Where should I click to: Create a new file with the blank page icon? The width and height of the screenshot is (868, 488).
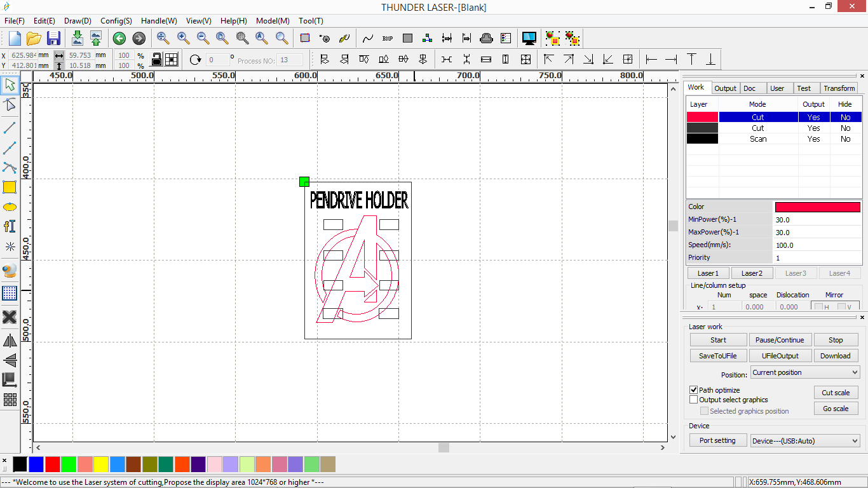click(x=15, y=38)
